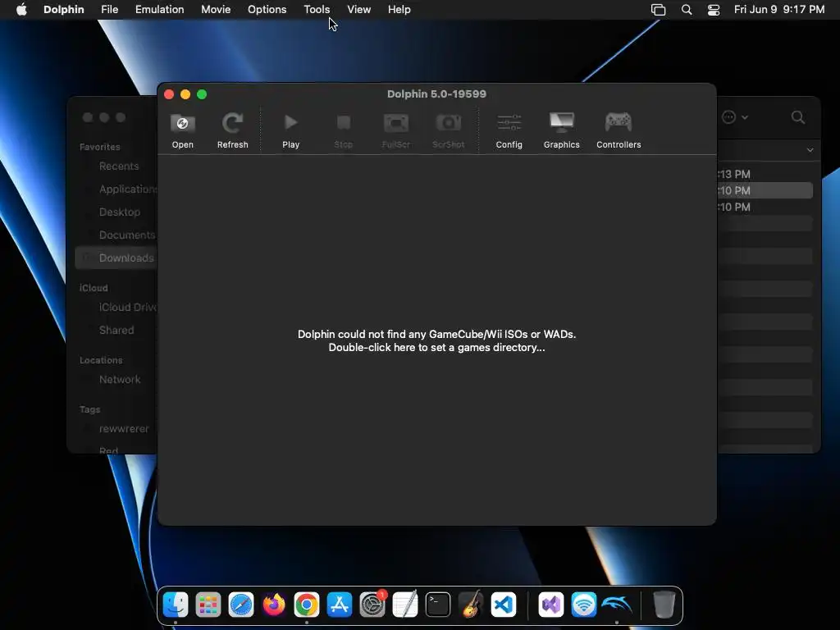Click the FullScr toolbar icon
This screenshot has width=840, height=630.
[x=396, y=123]
